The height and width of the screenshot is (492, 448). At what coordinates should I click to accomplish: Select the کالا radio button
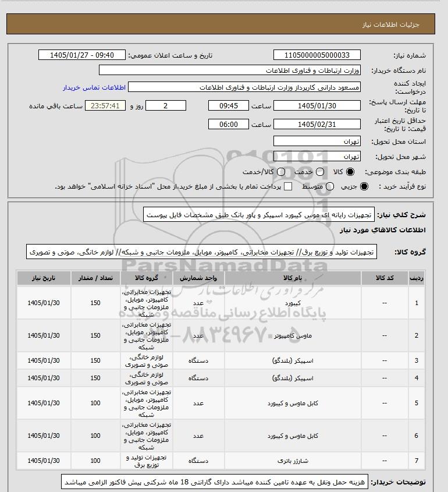click(x=350, y=172)
